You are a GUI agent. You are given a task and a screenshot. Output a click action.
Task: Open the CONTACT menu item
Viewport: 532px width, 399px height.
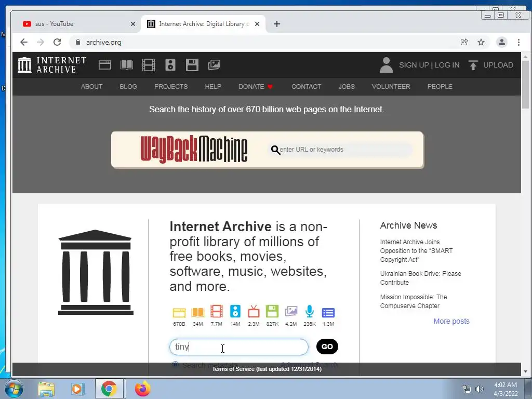click(306, 87)
